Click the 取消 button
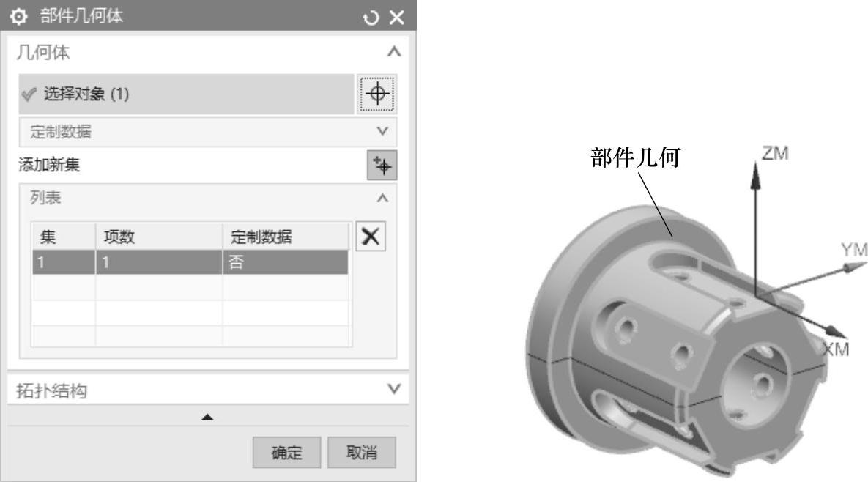This screenshot has height=482, width=868. click(x=361, y=452)
